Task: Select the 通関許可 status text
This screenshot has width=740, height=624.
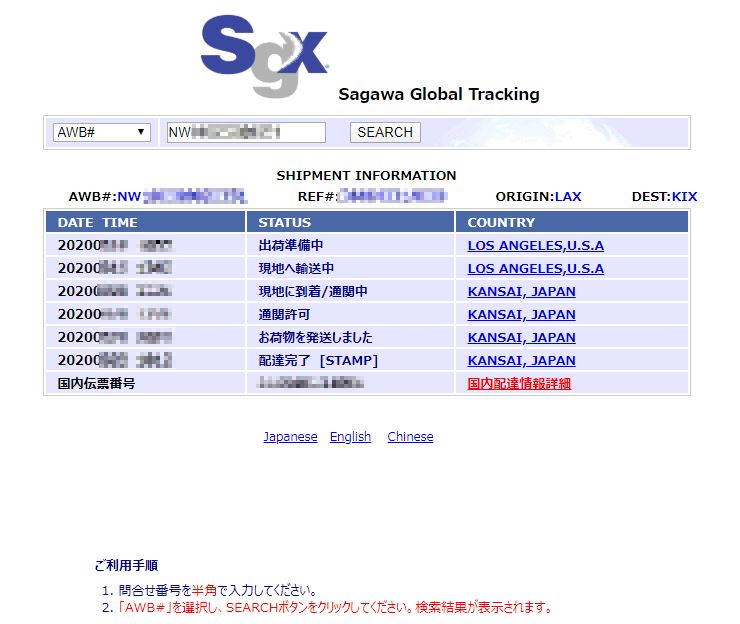Action: (x=284, y=314)
